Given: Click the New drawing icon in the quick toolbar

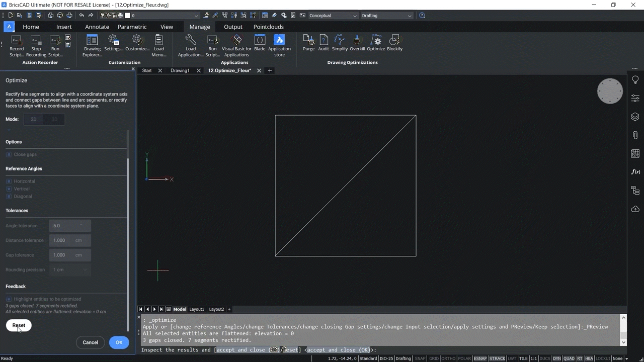Looking at the screenshot, I should (x=11, y=16).
